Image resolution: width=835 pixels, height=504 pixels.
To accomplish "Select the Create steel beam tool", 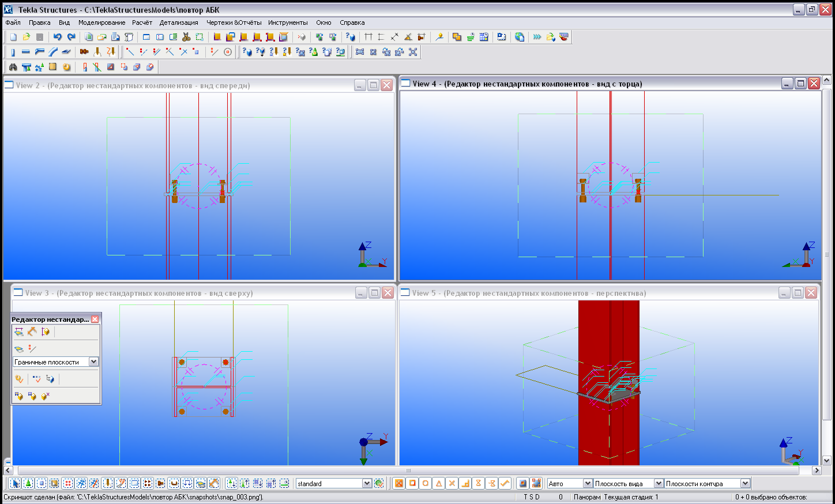I will [26, 52].
